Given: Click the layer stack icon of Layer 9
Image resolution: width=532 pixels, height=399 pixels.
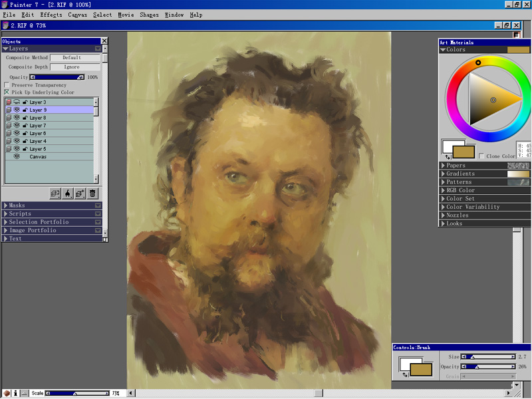Looking at the screenshot, I should [x=9, y=110].
